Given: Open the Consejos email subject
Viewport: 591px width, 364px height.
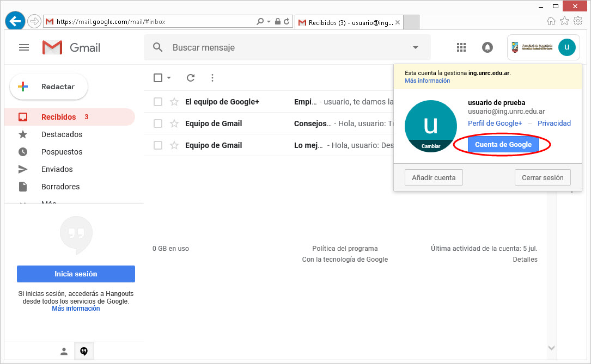Looking at the screenshot, I should tap(313, 124).
